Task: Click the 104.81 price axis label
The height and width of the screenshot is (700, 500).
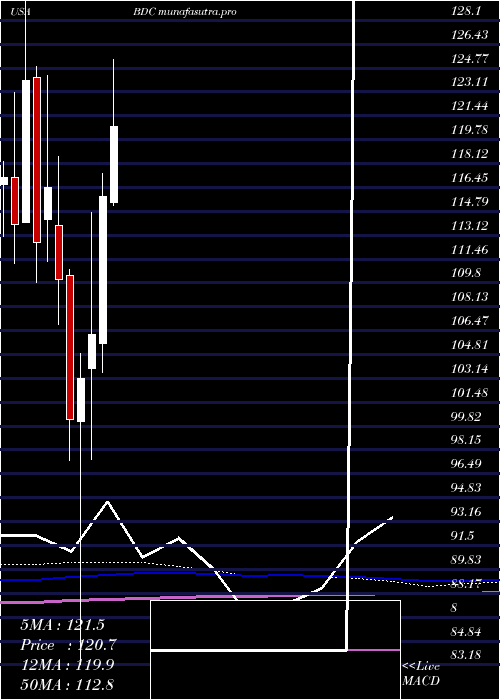Action: click(470, 346)
